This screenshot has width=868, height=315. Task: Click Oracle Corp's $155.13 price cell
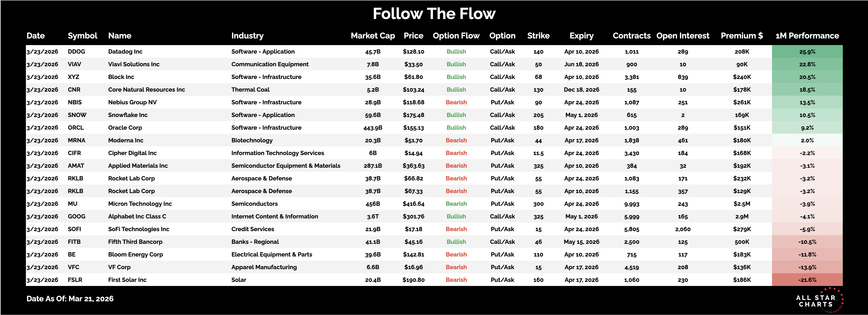[414, 128]
